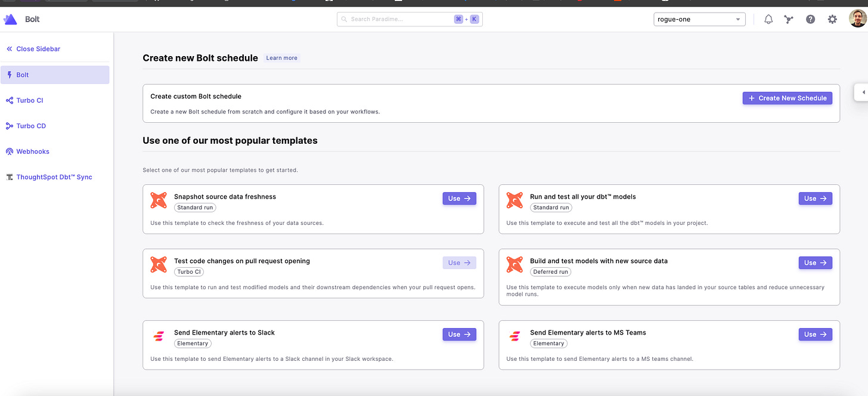The width and height of the screenshot is (868, 396).
Task: Use the Snapshot source data freshness template
Action: [459, 199]
